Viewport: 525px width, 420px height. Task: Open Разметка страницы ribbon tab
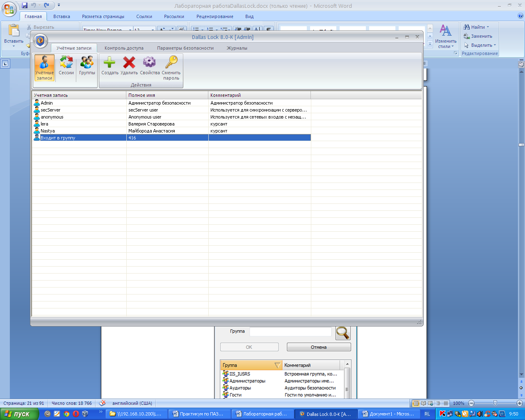click(103, 16)
